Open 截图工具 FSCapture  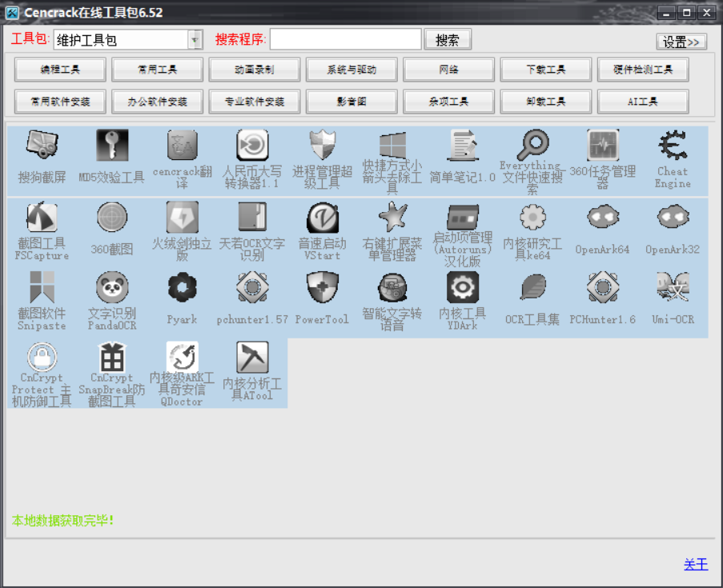pyautogui.click(x=42, y=232)
